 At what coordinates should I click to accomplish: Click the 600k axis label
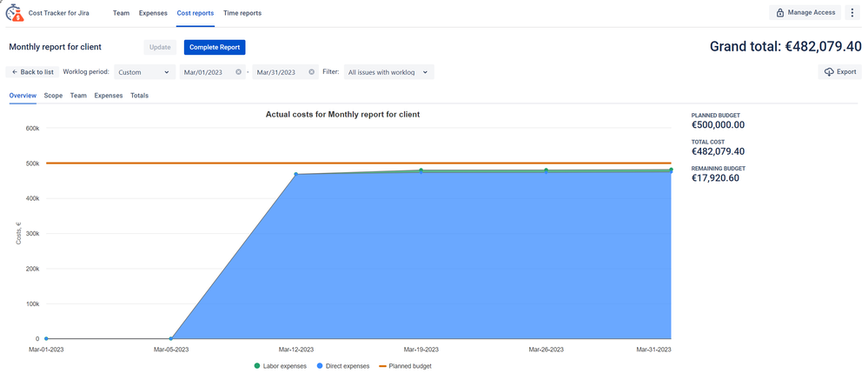point(32,128)
